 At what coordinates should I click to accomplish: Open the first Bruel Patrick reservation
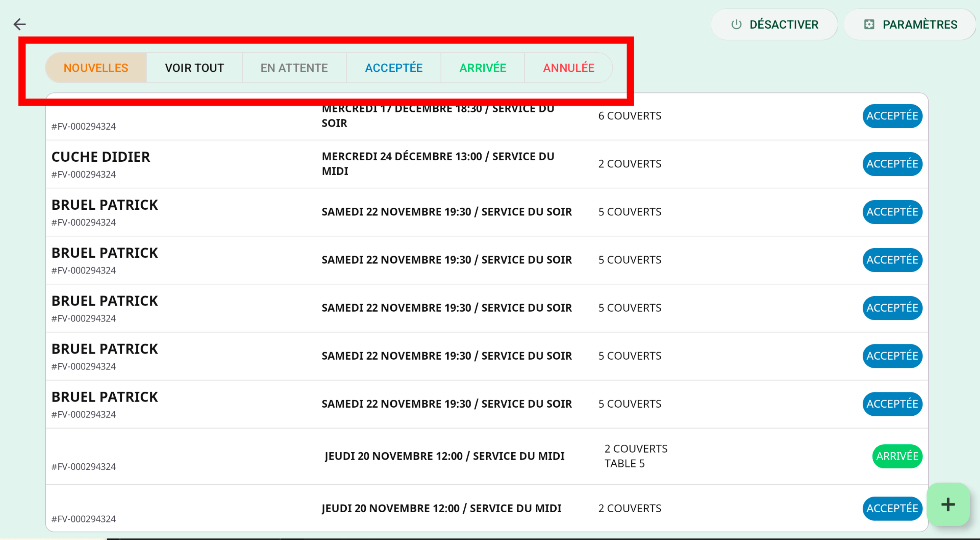click(x=105, y=205)
